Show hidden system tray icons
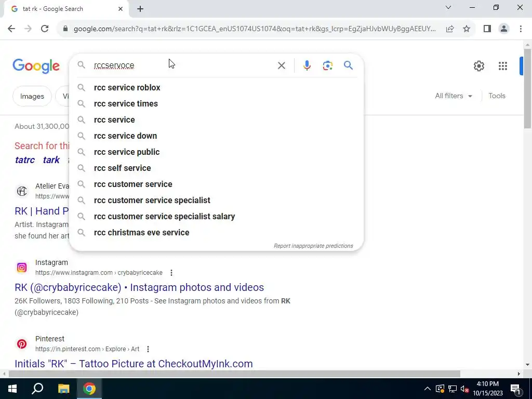This screenshot has width=532, height=399. tap(428, 389)
